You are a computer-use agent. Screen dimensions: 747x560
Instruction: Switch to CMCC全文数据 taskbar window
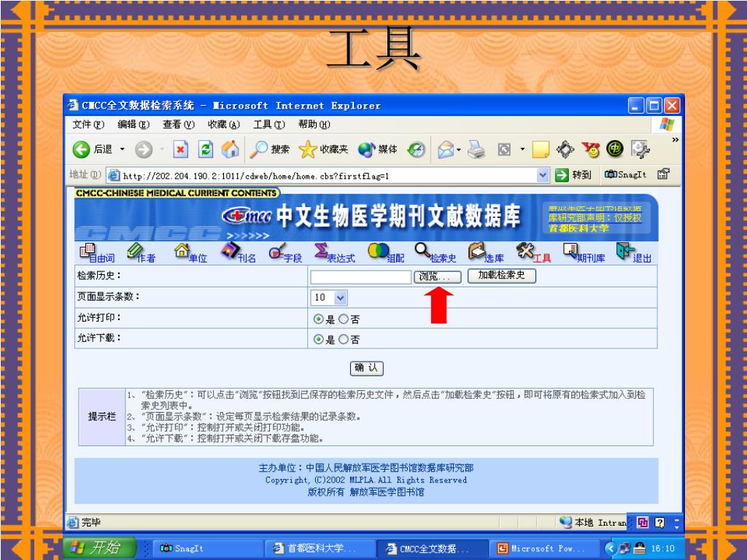[433, 548]
